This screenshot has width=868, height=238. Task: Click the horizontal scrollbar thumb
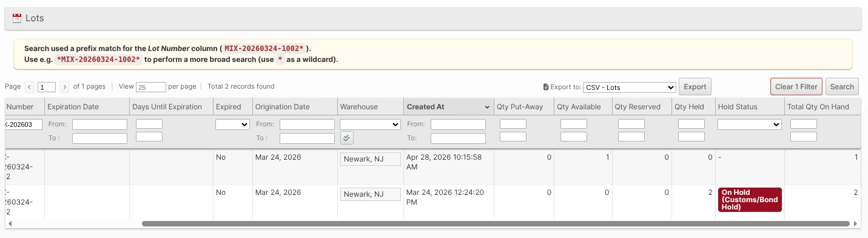click(496, 224)
